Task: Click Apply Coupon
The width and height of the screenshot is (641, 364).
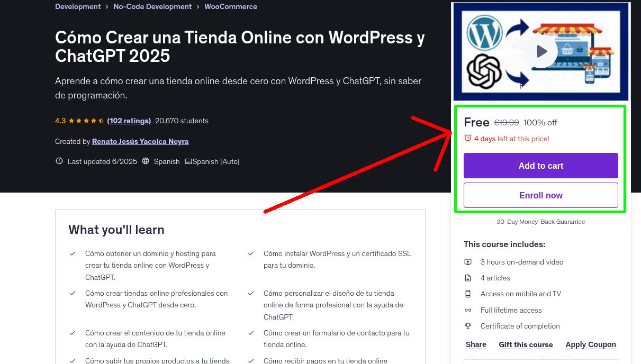Action: pos(591,344)
